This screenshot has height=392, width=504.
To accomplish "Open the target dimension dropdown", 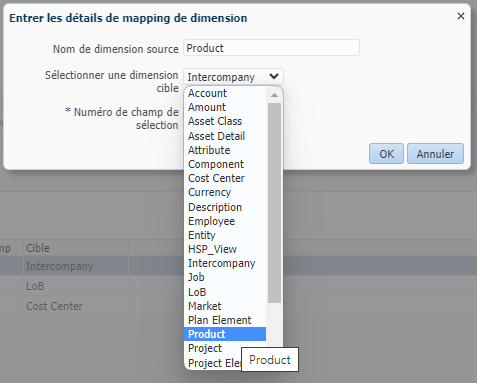I will 233,77.
